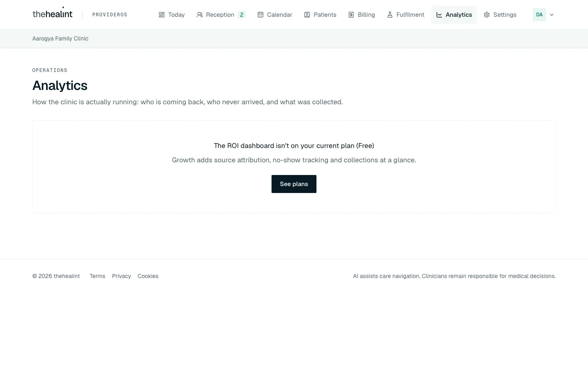Viewport: 588px width, 368px height.
Task: Click the Reception people icon
Action: [x=200, y=15]
